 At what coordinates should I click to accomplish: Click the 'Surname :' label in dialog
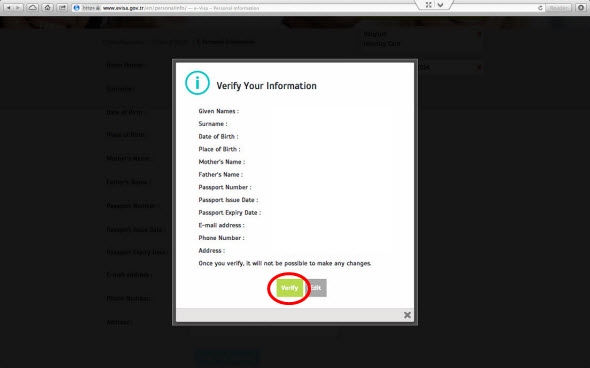coord(213,124)
